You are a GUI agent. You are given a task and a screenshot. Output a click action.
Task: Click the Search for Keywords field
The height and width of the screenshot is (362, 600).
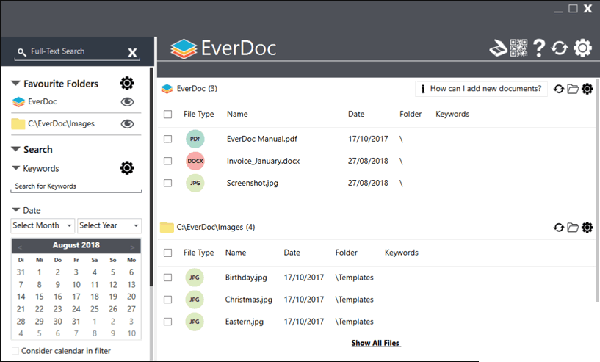point(76,186)
